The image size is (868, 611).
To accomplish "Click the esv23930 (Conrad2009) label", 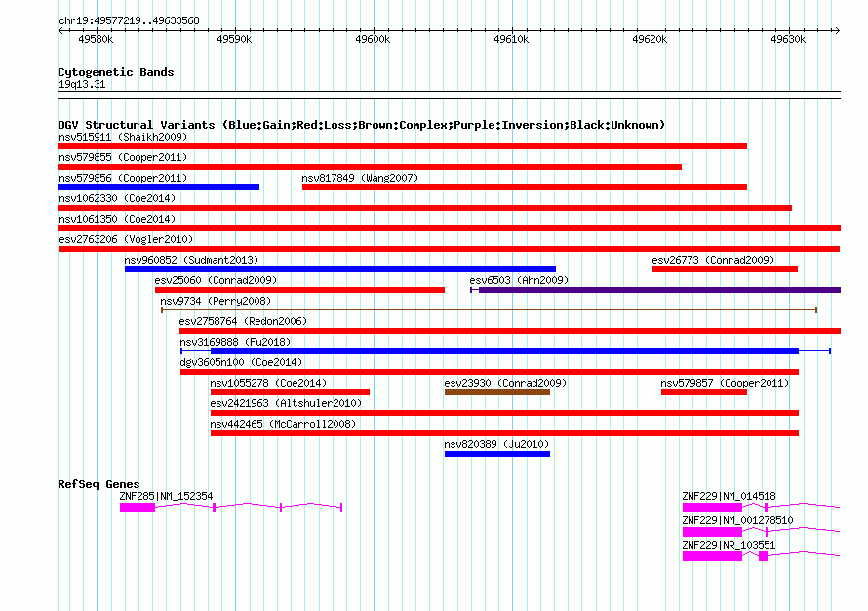I will coord(505,383).
